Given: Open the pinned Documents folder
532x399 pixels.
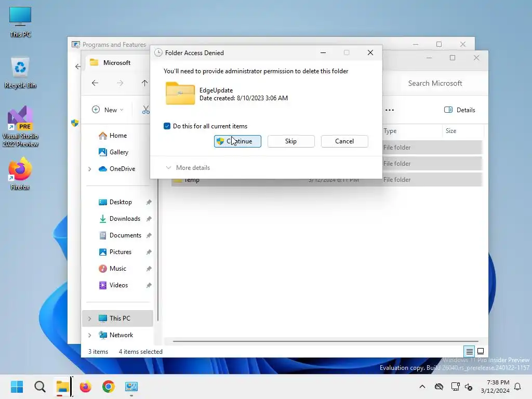Looking at the screenshot, I should coord(125,235).
